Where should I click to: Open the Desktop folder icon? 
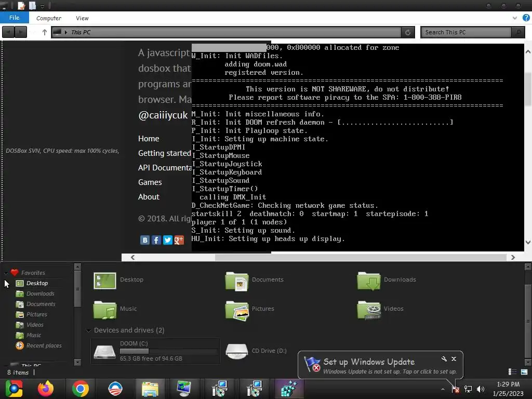click(x=105, y=280)
